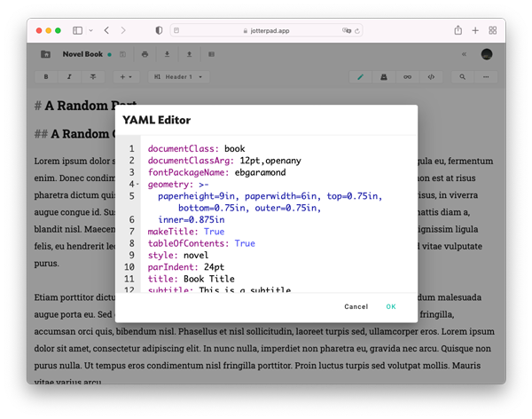The width and height of the screenshot is (532, 419).
Task: Click the parIndent 24pt value
Action: point(214,267)
